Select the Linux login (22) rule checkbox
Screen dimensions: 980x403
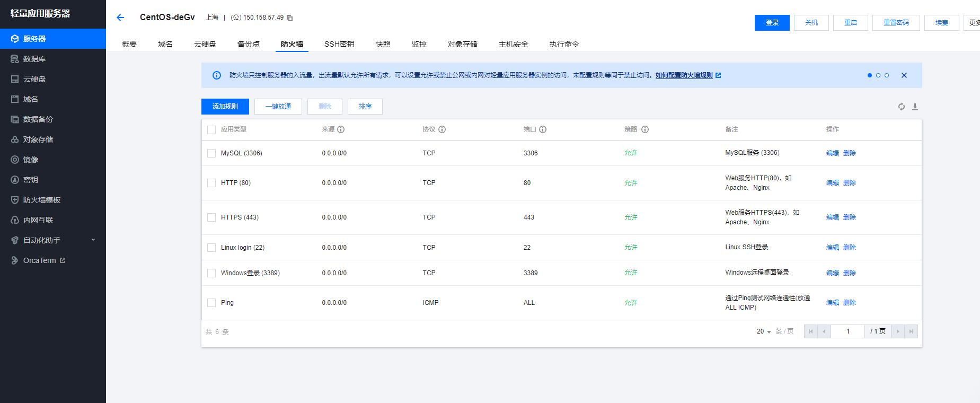pyautogui.click(x=211, y=248)
